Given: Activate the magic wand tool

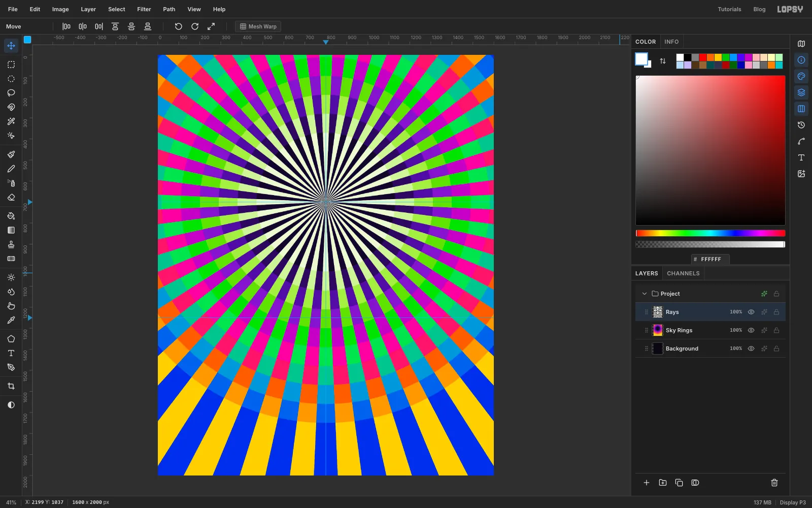Looking at the screenshot, I should 11,121.
